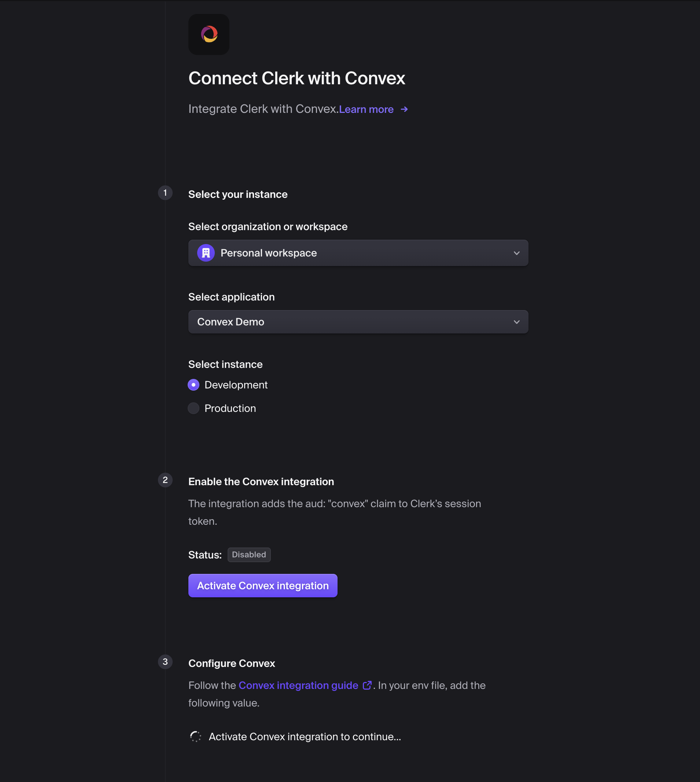Click the chevron on the Convex Demo selector
Viewport: 700px width, 782px height.
517,321
